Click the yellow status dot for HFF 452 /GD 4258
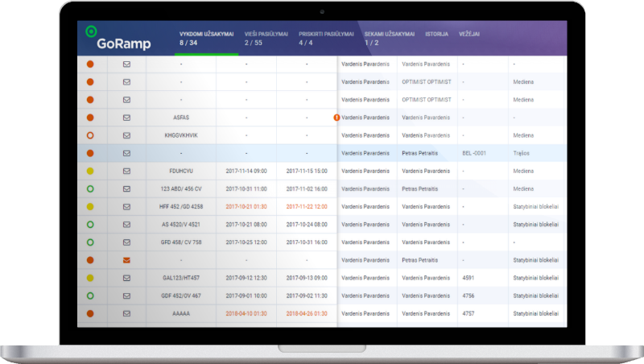 (x=90, y=207)
